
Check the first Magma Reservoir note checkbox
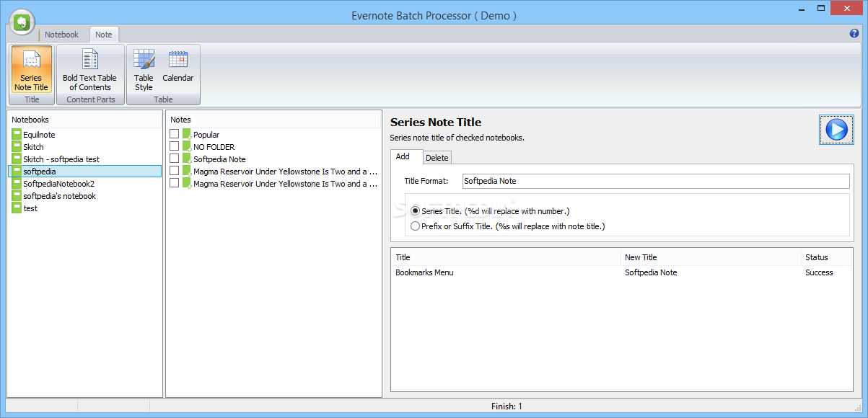click(175, 172)
